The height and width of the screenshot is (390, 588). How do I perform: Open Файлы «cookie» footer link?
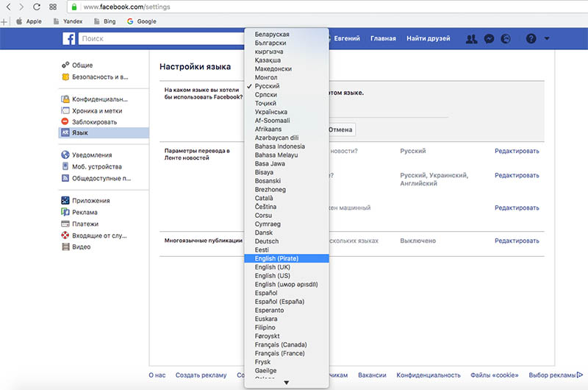pyautogui.click(x=494, y=375)
